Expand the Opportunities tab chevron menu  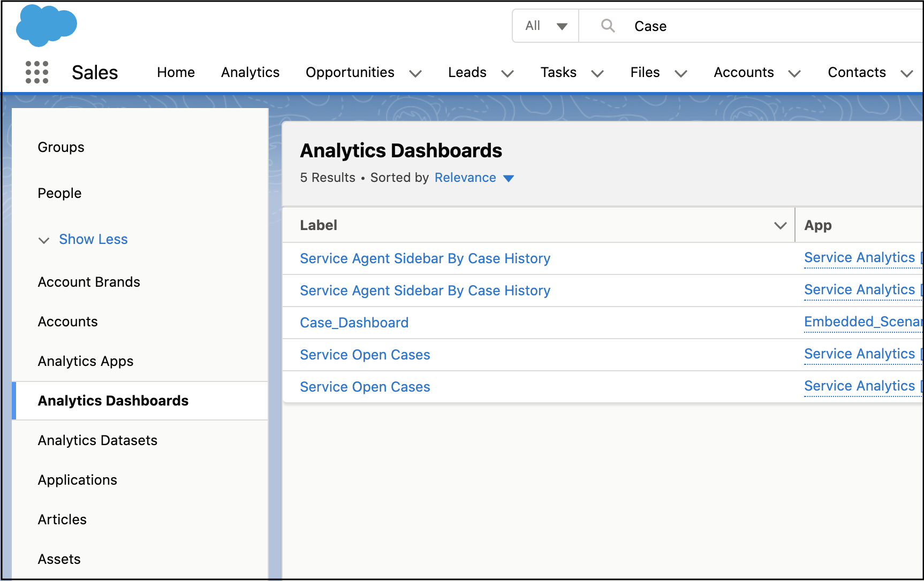coord(415,73)
